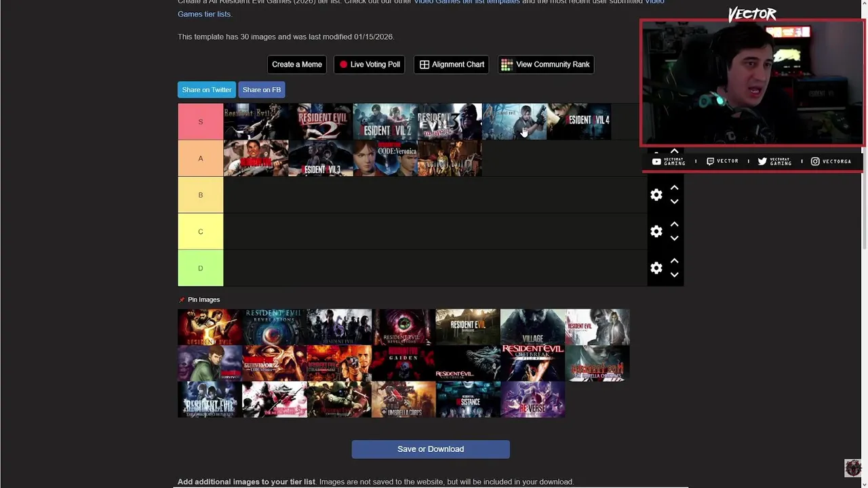
Task: Pick white-background Resident Evil image beside Village
Action: (597, 327)
